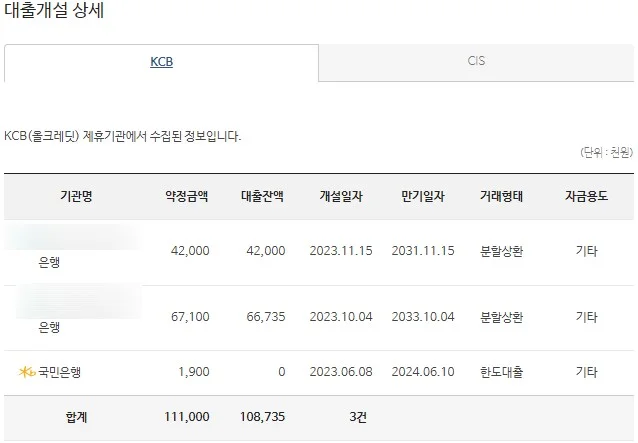This screenshot has height=443, width=638.
Task: Switch to the KCB tab
Action: pyautogui.click(x=161, y=61)
